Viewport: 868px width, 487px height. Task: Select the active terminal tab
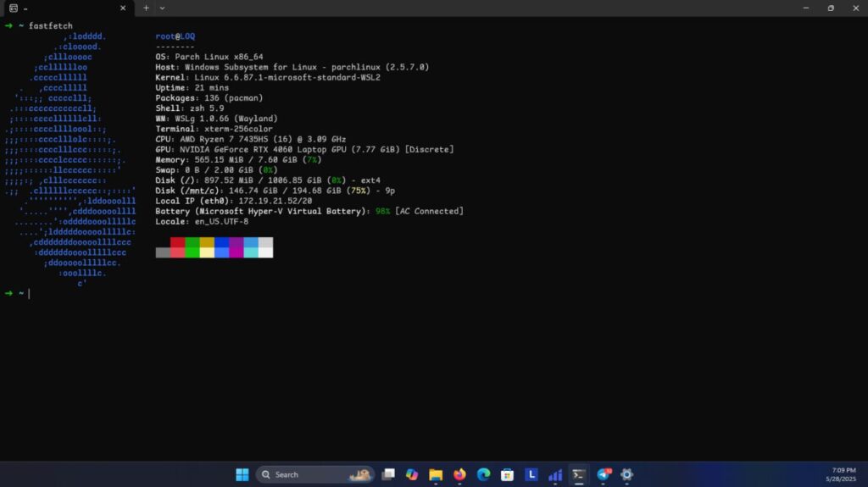59,8
